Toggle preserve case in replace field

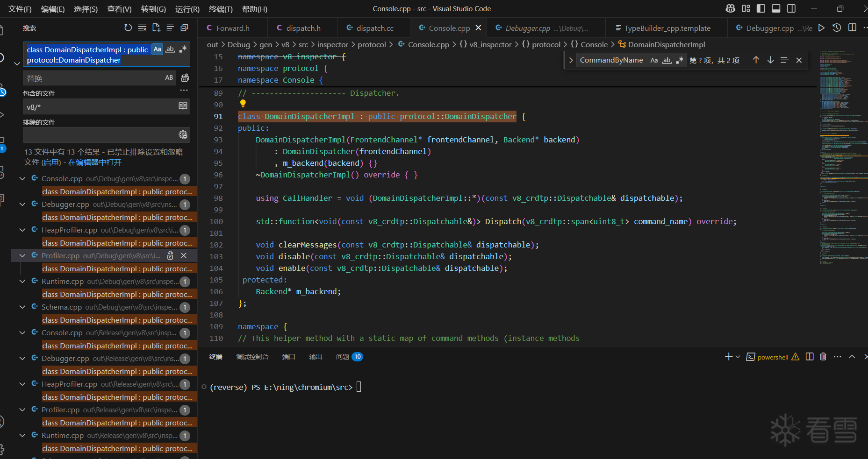[x=169, y=78]
